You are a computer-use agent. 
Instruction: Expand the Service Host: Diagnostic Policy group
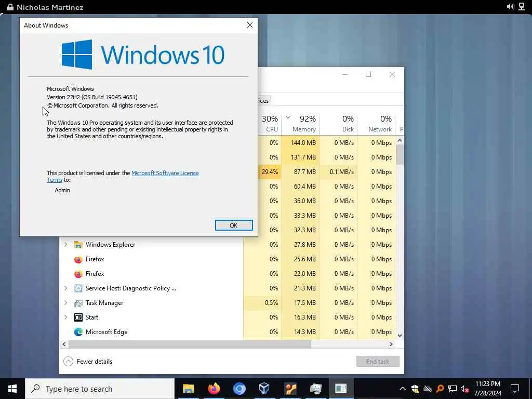tap(66, 288)
